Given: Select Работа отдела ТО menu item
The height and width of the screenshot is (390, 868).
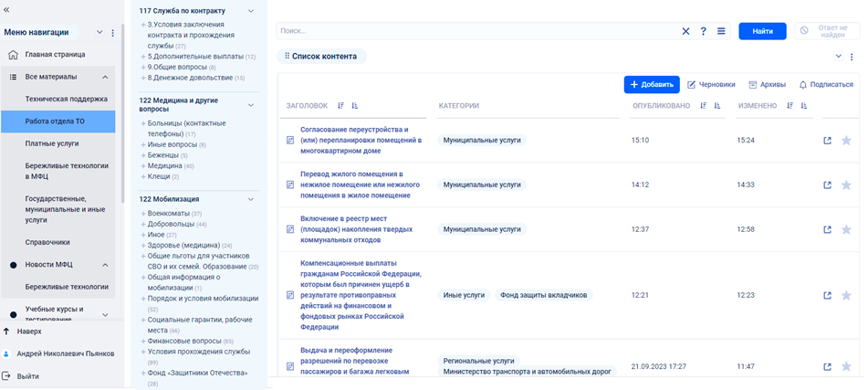Looking at the screenshot, I should [x=58, y=121].
